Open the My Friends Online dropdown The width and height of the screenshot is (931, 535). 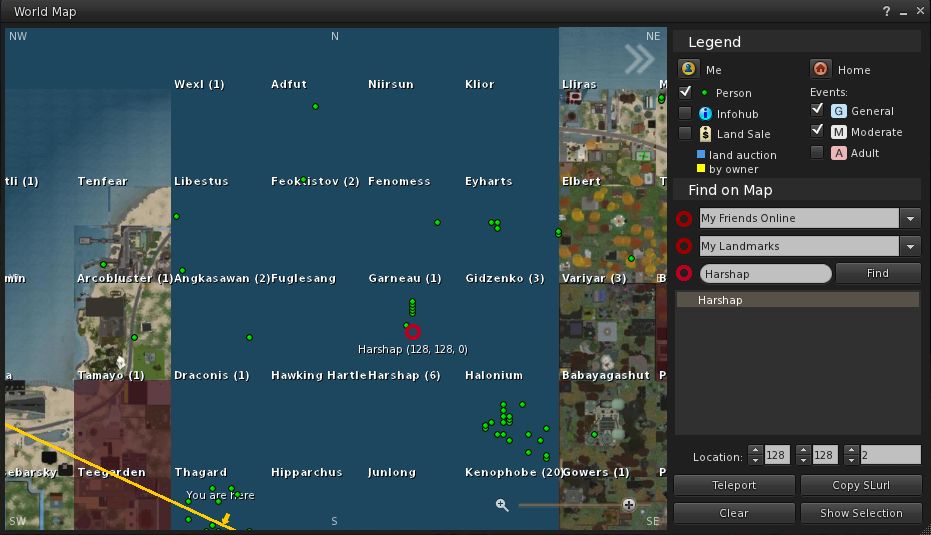tap(910, 218)
